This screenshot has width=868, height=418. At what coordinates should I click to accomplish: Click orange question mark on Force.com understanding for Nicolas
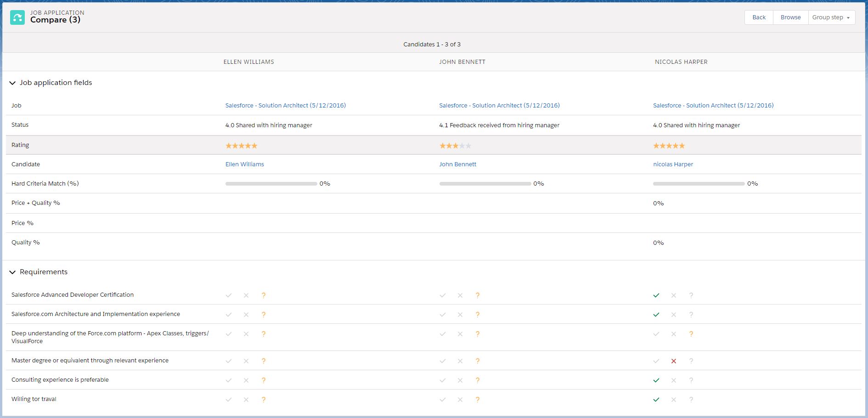tap(691, 334)
